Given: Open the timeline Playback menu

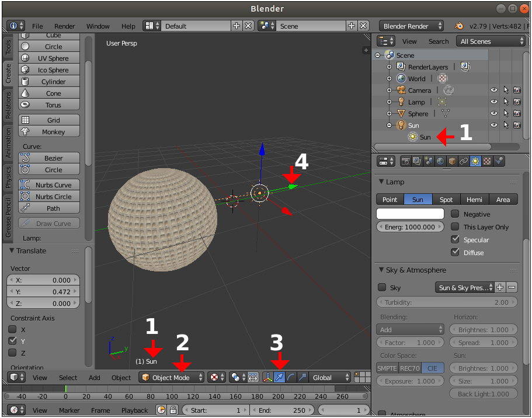Looking at the screenshot, I should pos(134,410).
